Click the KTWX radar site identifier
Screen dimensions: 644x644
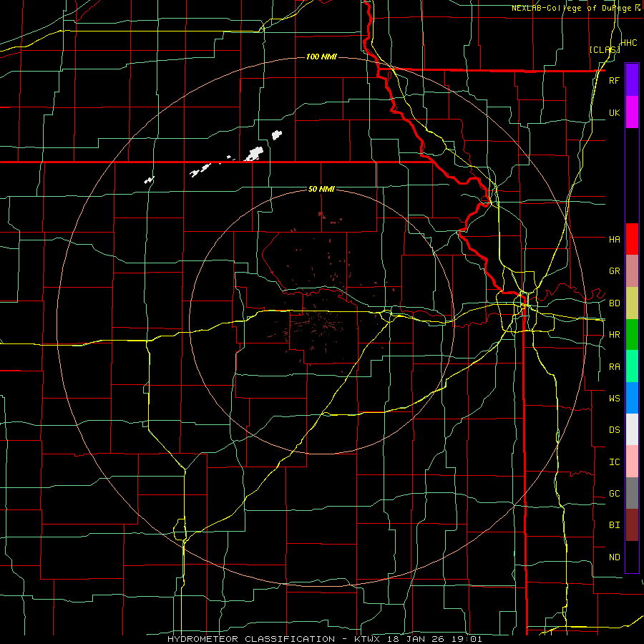(x=369, y=639)
